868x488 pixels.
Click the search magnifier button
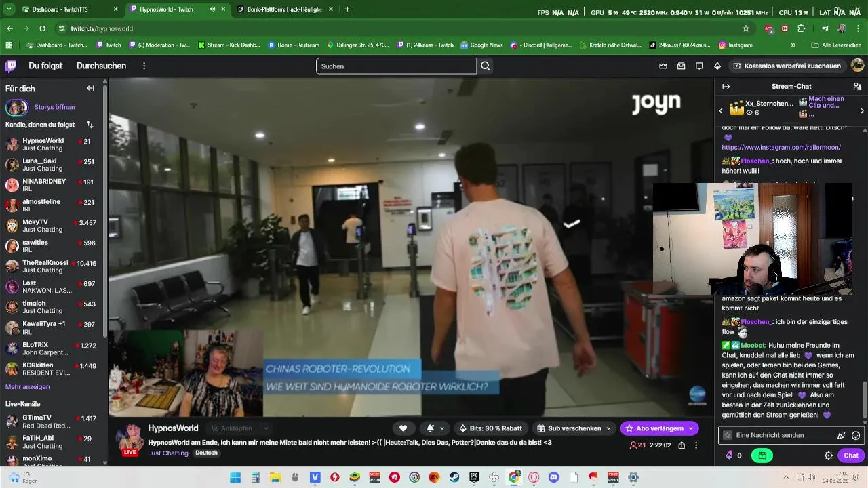click(x=486, y=66)
